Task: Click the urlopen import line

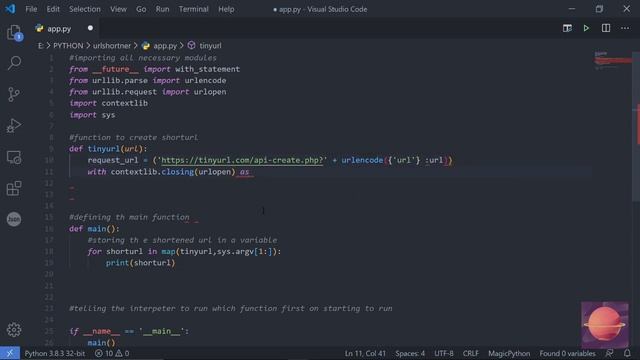Action: (148, 92)
